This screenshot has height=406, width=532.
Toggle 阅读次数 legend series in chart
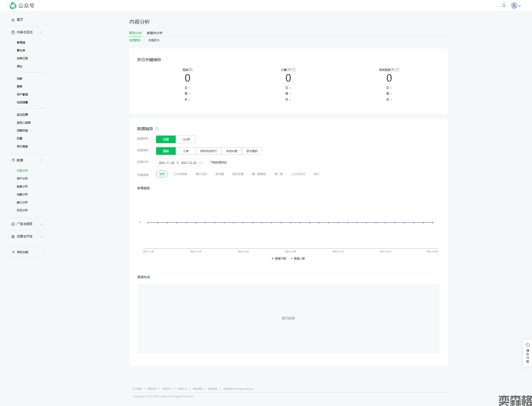279,259
